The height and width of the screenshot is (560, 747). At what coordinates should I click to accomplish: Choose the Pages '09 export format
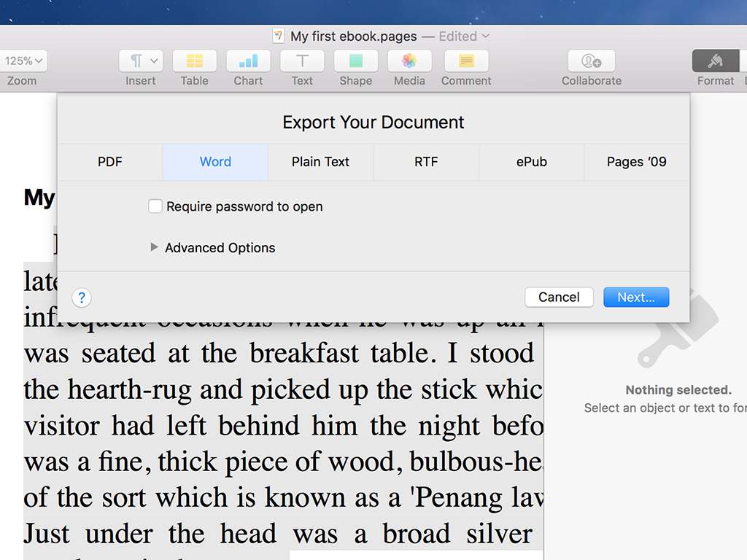(x=635, y=162)
